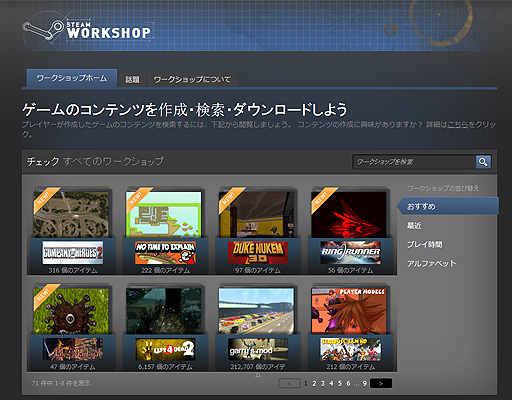This screenshot has height=400, width=512.
Task: Open the Company of Heroes 2 logo
Action: 73,253
